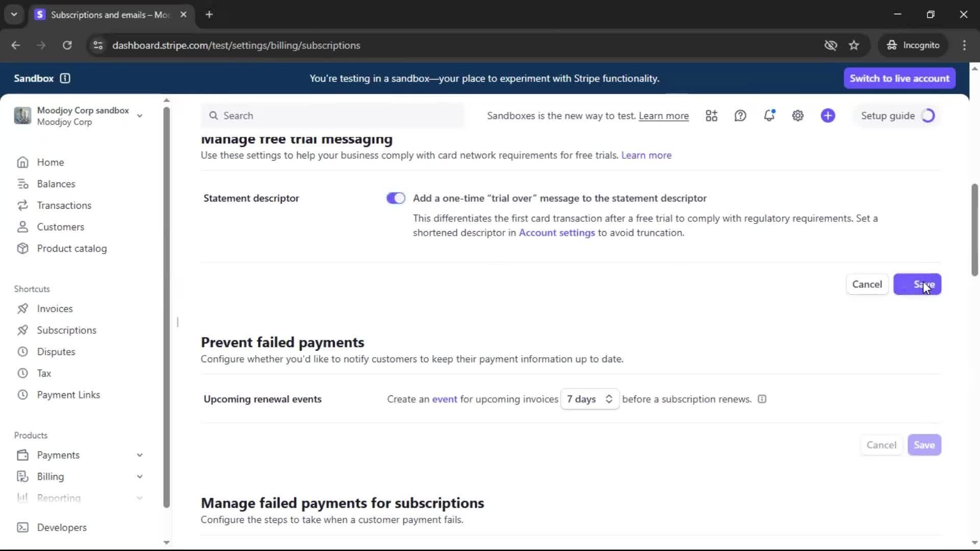Follow the Account settings link
Screen dimensions: 980x551
(x=556, y=233)
